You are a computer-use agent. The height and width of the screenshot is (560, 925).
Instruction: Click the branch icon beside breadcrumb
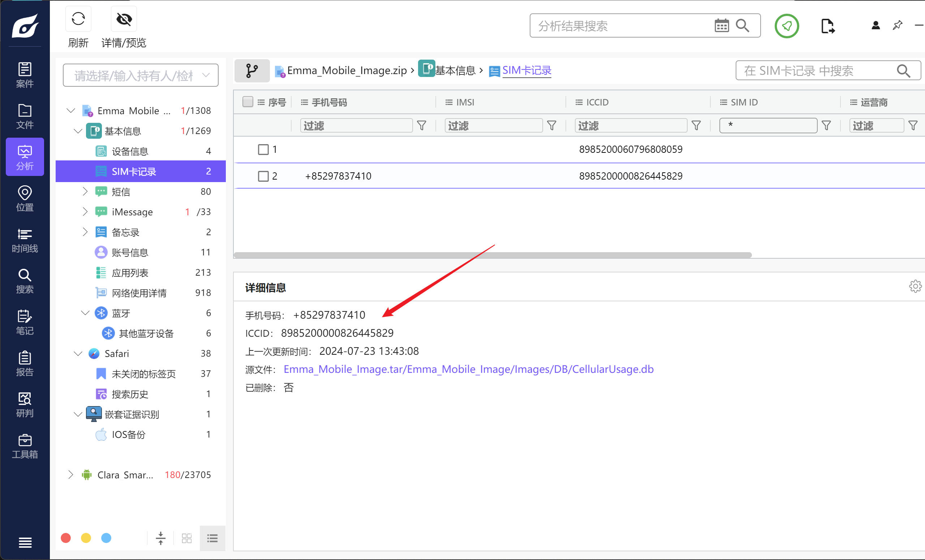(x=252, y=70)
